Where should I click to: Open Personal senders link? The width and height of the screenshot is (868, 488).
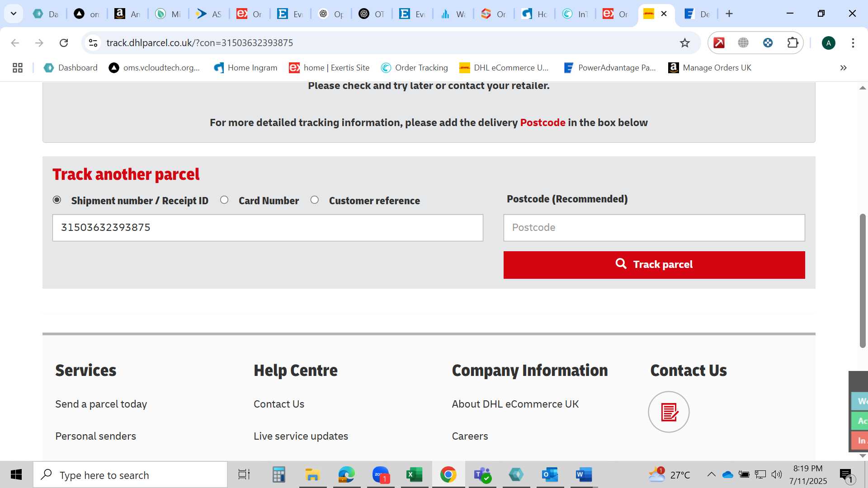pyautogui.click(x=95, y=436)
